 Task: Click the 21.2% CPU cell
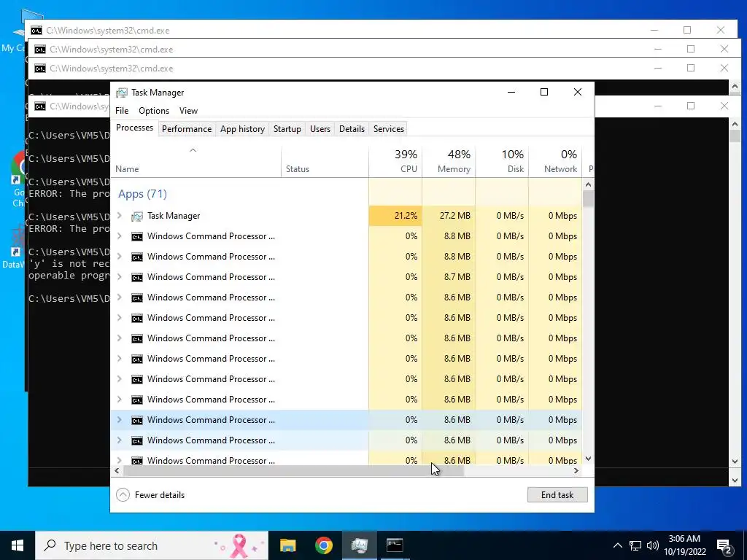tap(395, 216)
